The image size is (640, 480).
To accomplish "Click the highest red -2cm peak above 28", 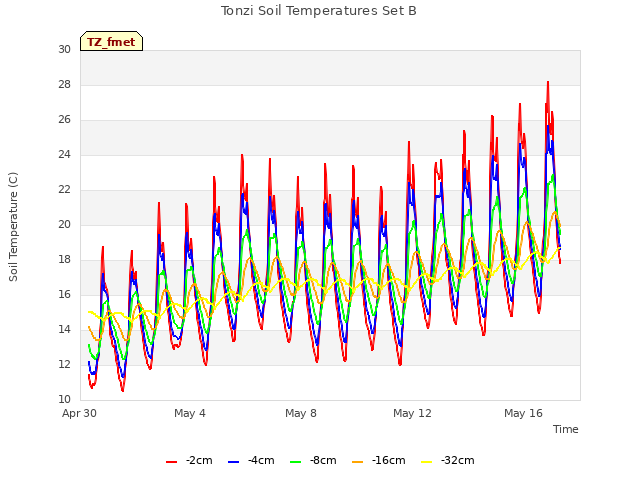I will click(x=548, y=82).
